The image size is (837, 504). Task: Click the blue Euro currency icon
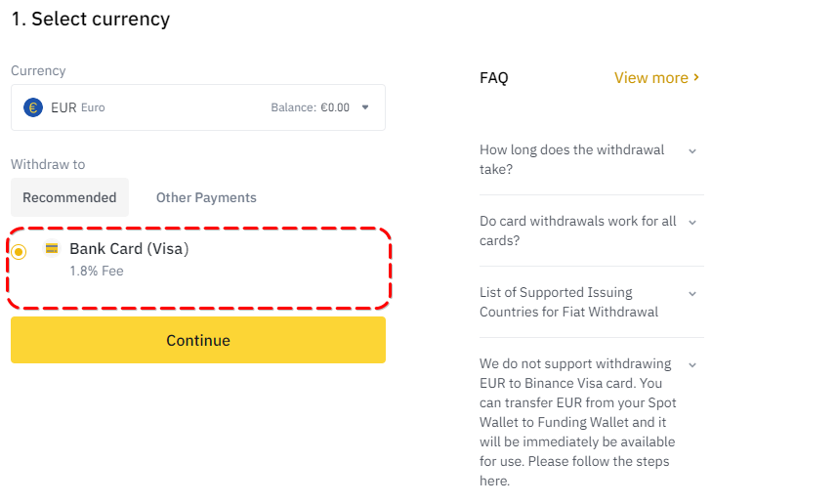(33, 107)
